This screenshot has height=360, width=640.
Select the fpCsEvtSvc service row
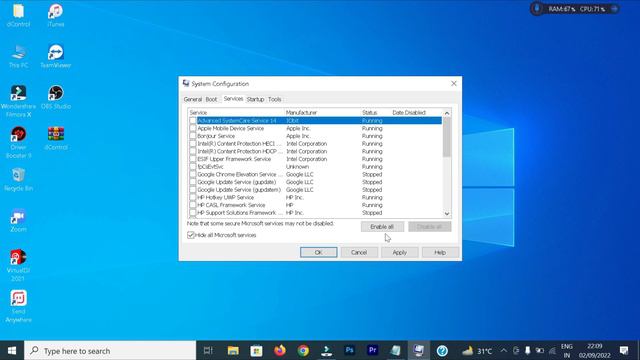tap(315, 167)
